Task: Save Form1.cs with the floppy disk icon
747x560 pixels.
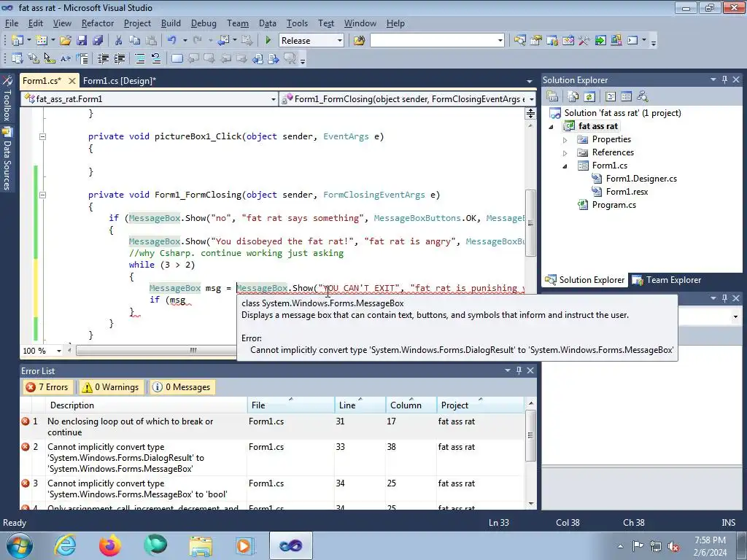Action: 82,41
